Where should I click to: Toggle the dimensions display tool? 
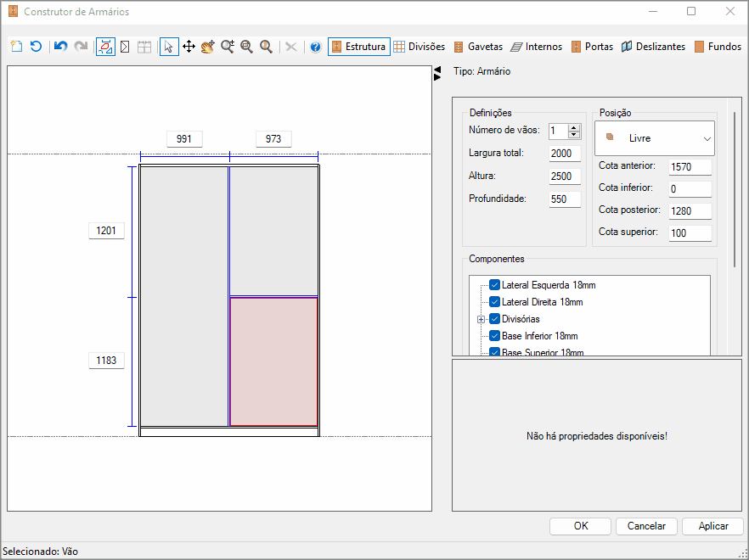tap(105, 47)
